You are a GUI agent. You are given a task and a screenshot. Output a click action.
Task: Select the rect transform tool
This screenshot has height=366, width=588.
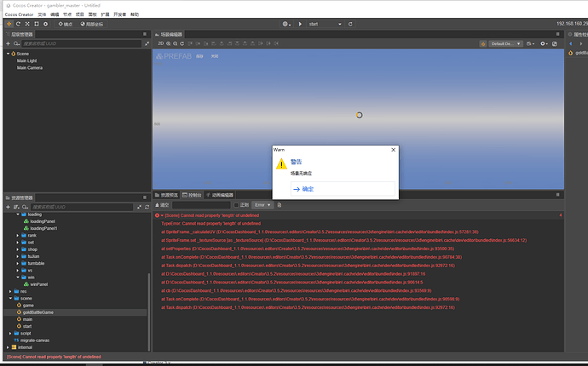coord(37,24)
